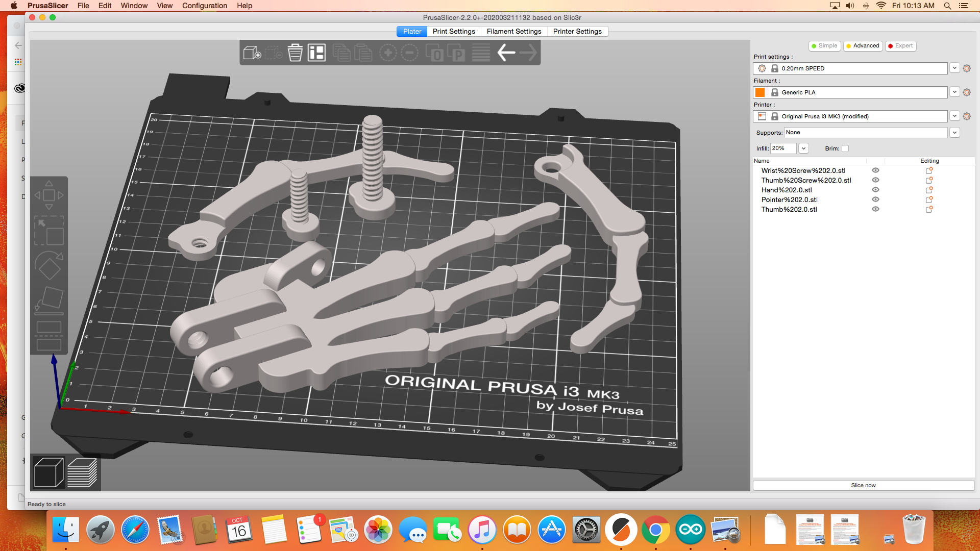This screenshot has width=980, height=551.
Task: Hide Wrist%20Screw%202.0.stl with eye icon
Action: pos(875,170)
